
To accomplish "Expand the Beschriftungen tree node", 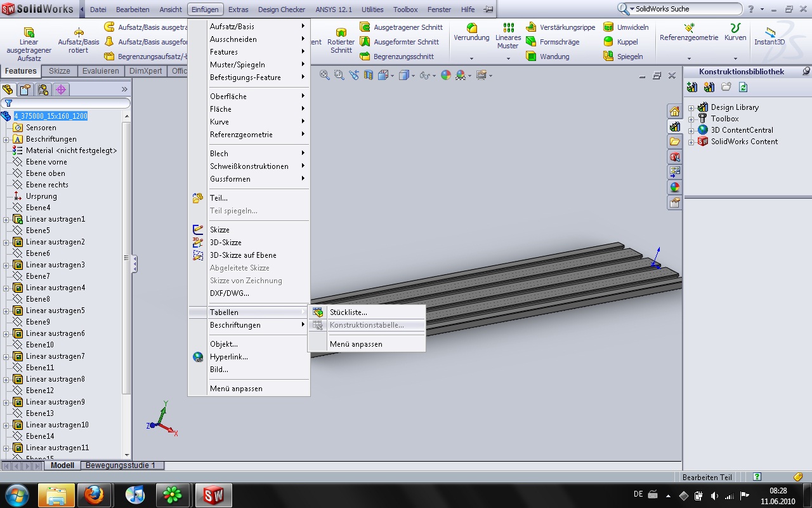I will click(6, 139).
